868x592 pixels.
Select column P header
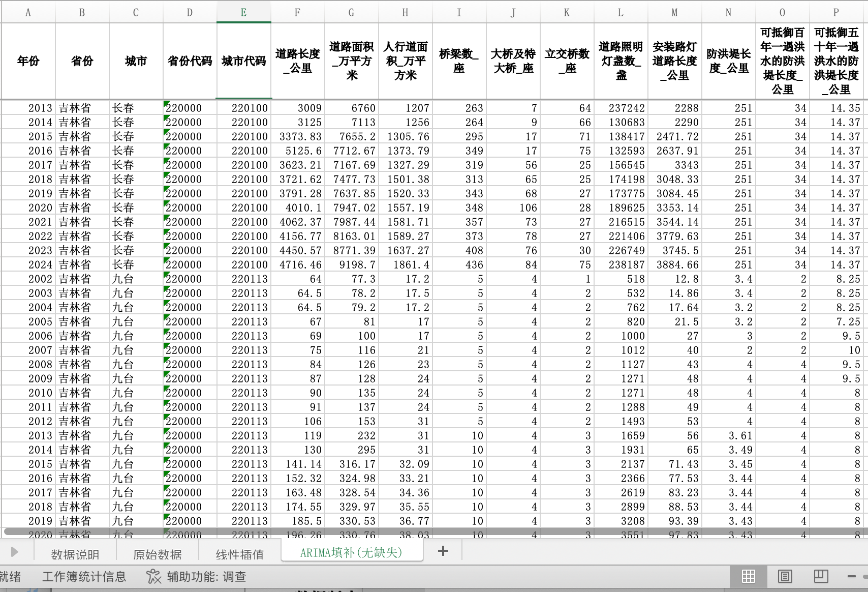[836, 13]
